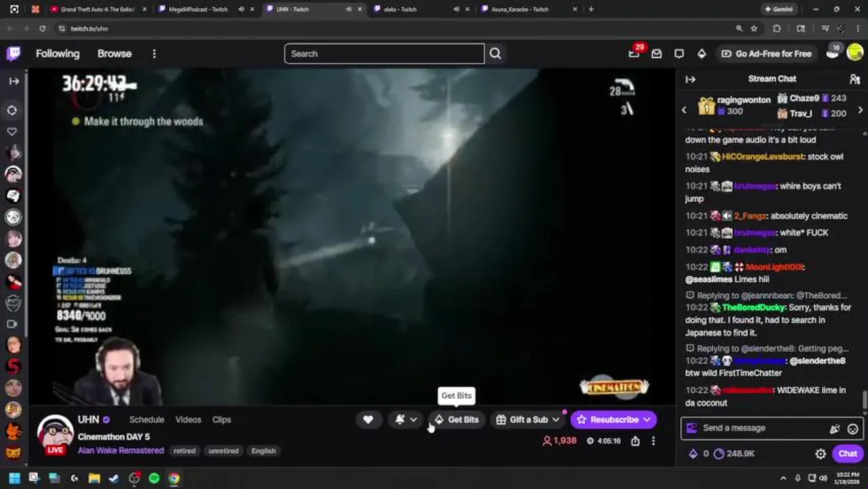
Task: Click the Resubscribe button
Action: 607,420
